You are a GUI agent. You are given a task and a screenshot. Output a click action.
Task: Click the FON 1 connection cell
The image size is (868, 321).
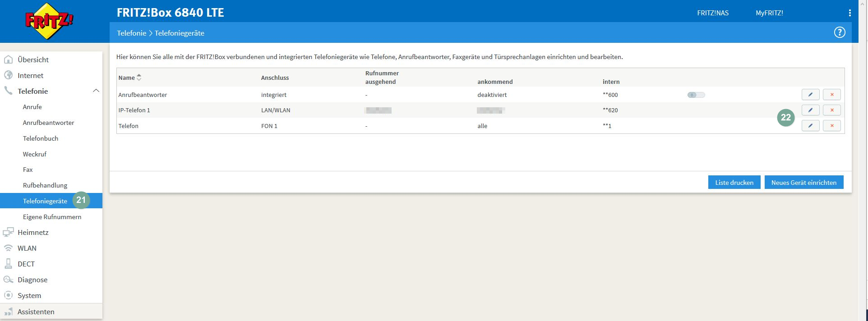pos(269,126)
